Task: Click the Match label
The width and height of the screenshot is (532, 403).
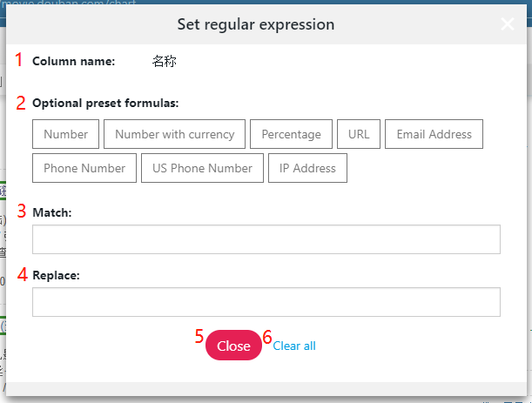Action: [x=52, y=212]
